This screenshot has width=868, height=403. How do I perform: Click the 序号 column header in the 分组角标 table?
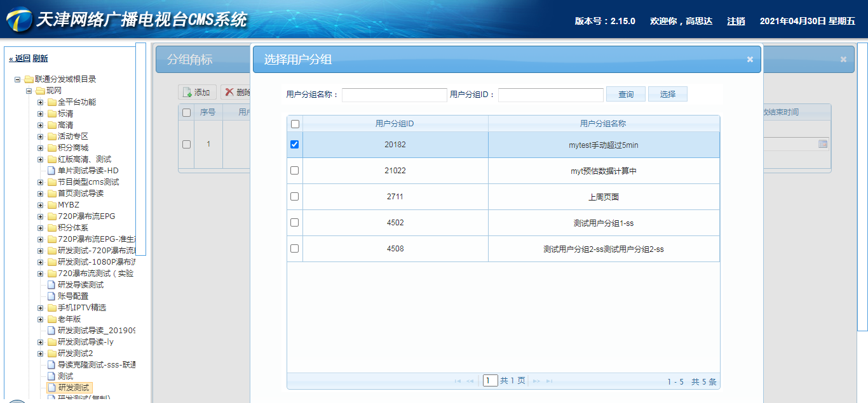[208, 112]
